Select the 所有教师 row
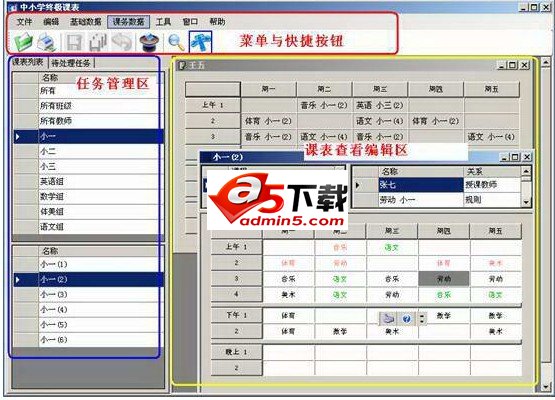Image resolution: width=555 pixels, height=400 pixels. (88, 121)
